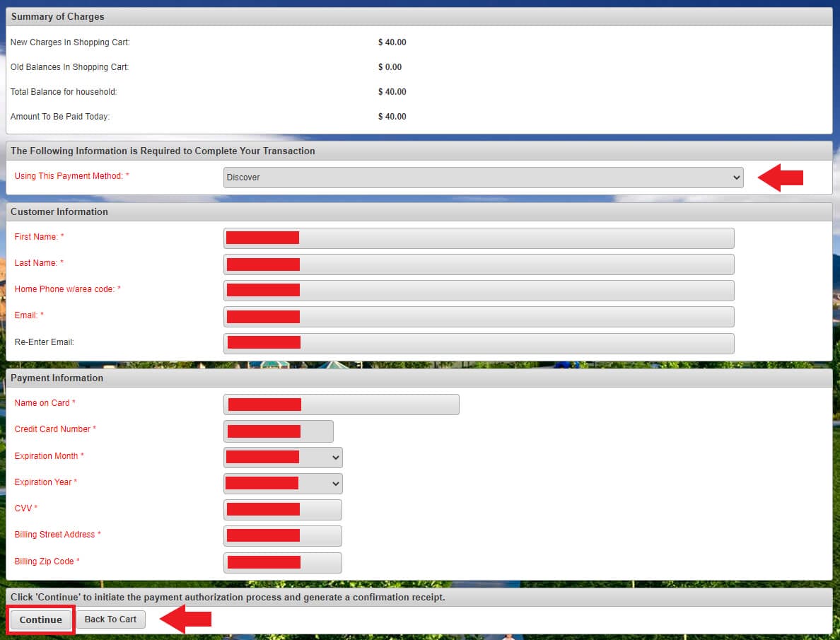Focus the Re-Enter Email field
The image size is (840, 640).
[479, 343]
